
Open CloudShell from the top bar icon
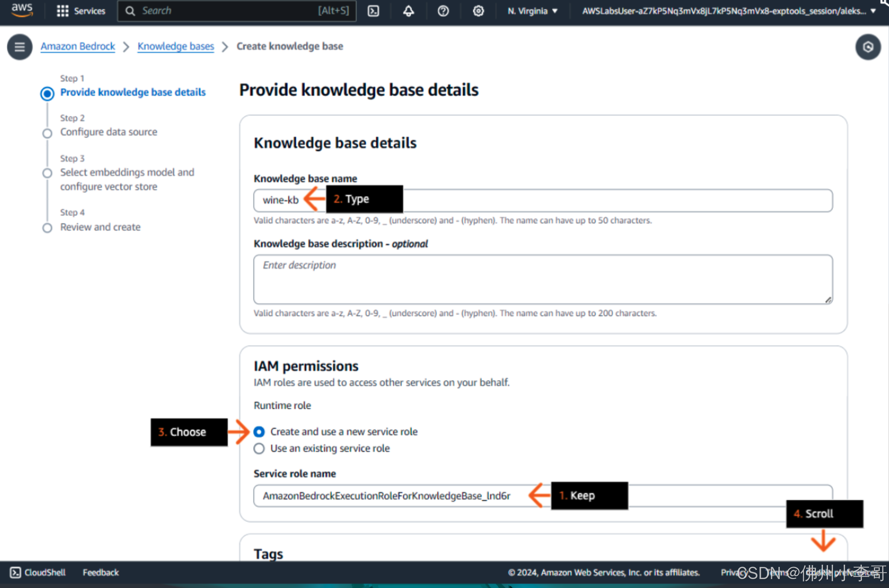click(x=374, y=11)
